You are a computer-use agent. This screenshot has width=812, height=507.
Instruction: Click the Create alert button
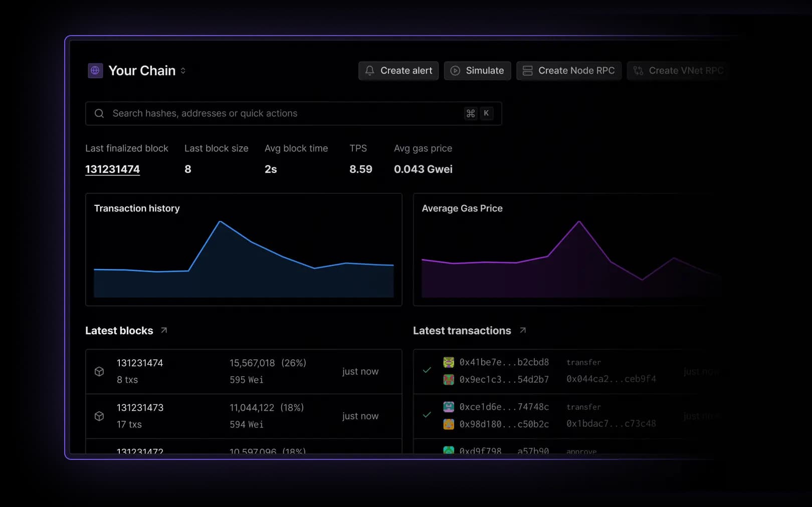tap(398, 71)
